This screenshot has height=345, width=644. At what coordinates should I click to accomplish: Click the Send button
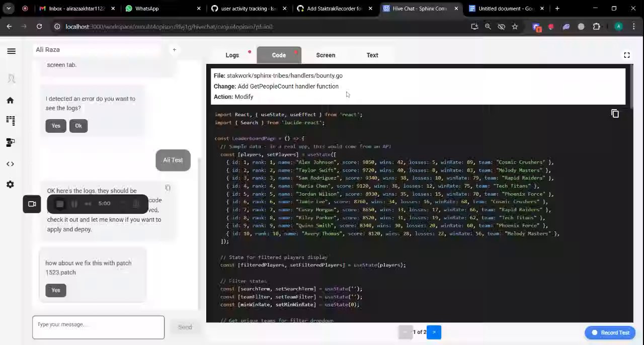[185, 327]
